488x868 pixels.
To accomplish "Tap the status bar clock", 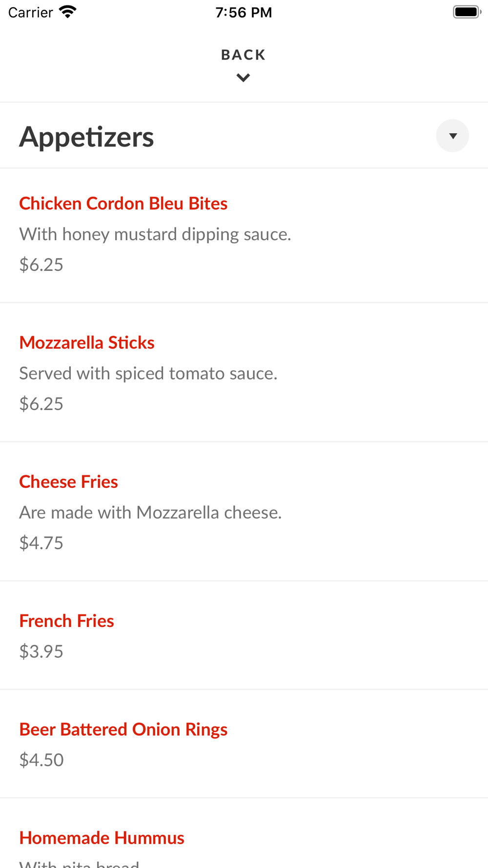I will [244, 12].
